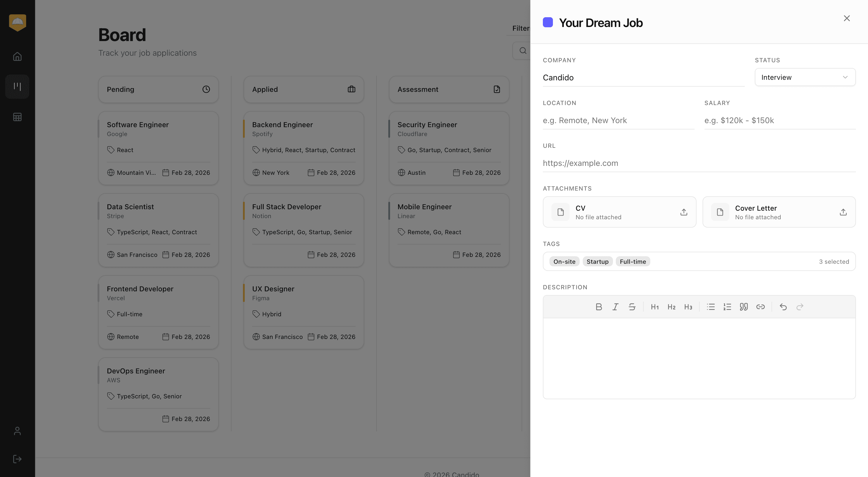The width and height of the screenshot is (868, 477).
Task: Format description text as Heading 1
Action: pos(655,307)
